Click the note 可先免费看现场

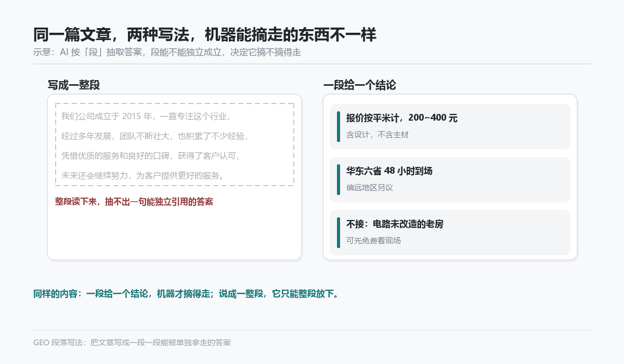pyautogui.click(x=373, y=240)
